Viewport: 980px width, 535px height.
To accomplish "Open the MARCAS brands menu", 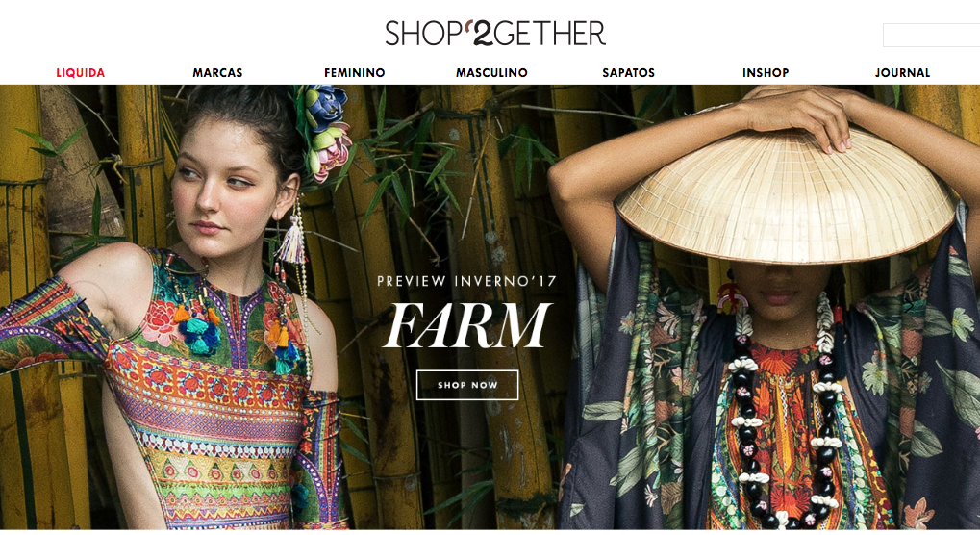I will [217, 72].
